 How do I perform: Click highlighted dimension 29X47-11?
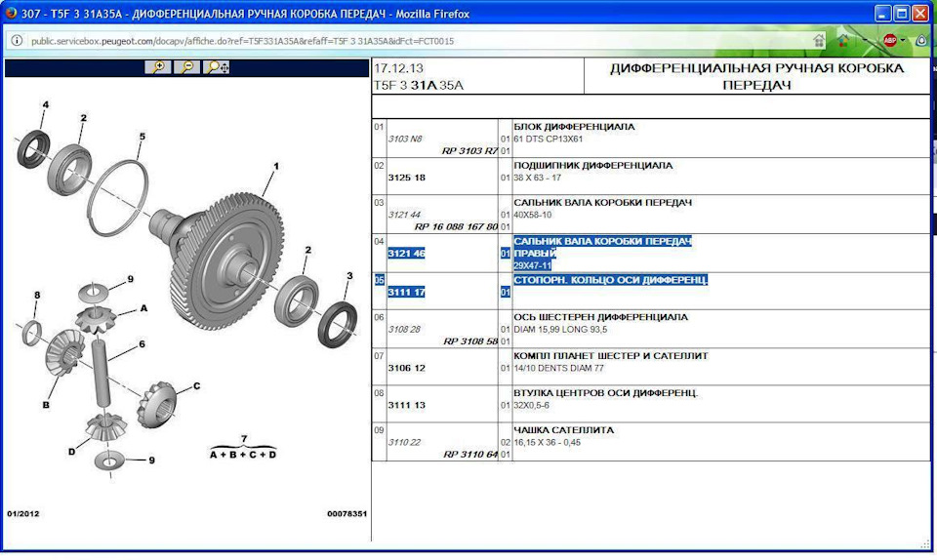(533, 265)
